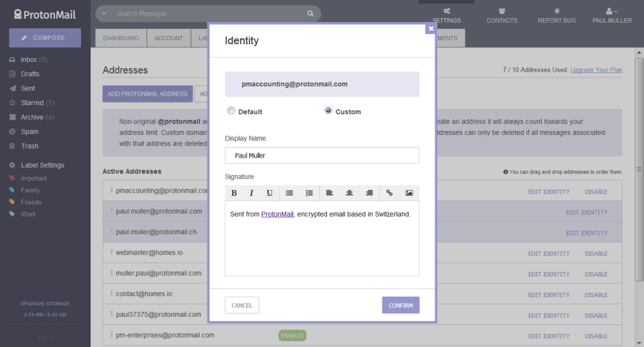644x347 pixels.
Task: Insert a numbered list in signature
Action: click(309, 193)
